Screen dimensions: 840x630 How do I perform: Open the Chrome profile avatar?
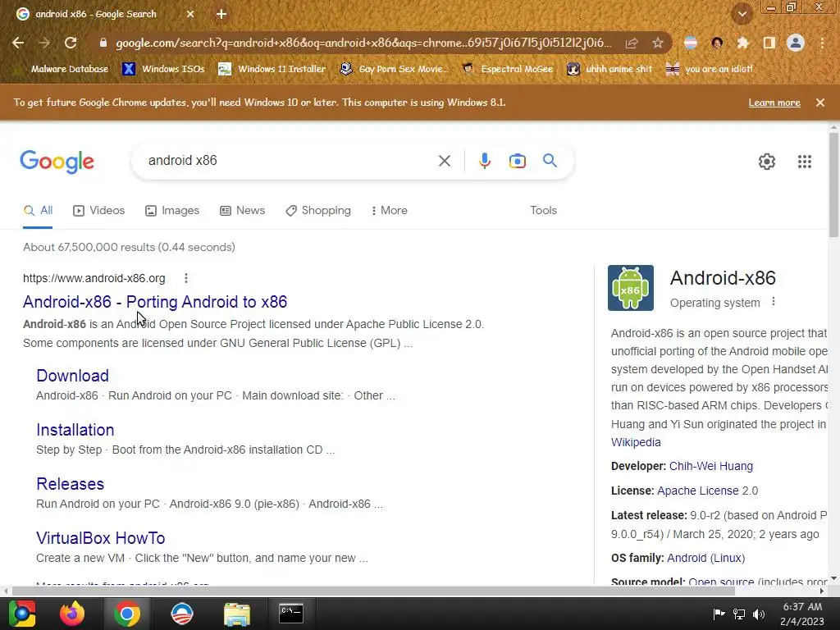click(796, 43)
